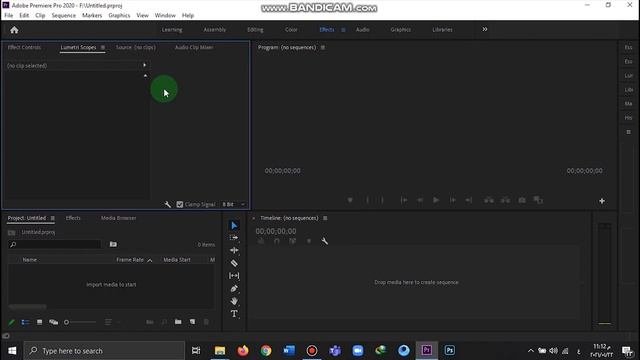Screen dimensions: 640x360
Task: Click the New Item icon
Action: point(192,322)
